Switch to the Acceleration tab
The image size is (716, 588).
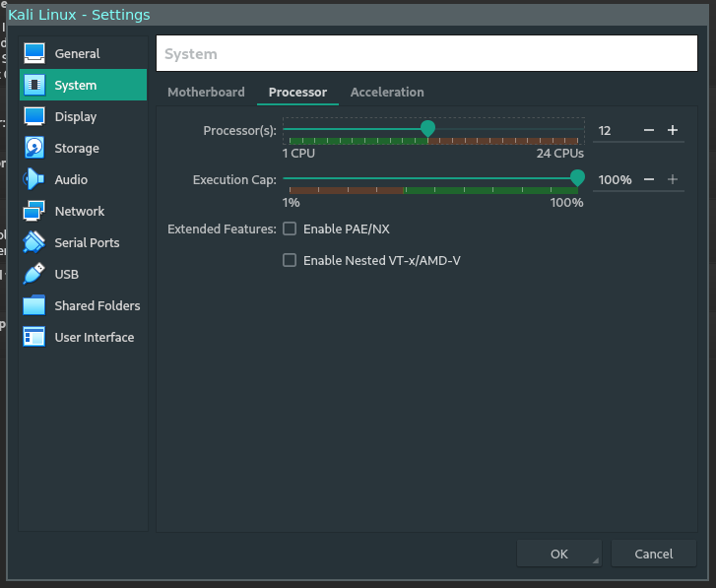[x=387, y=92]
